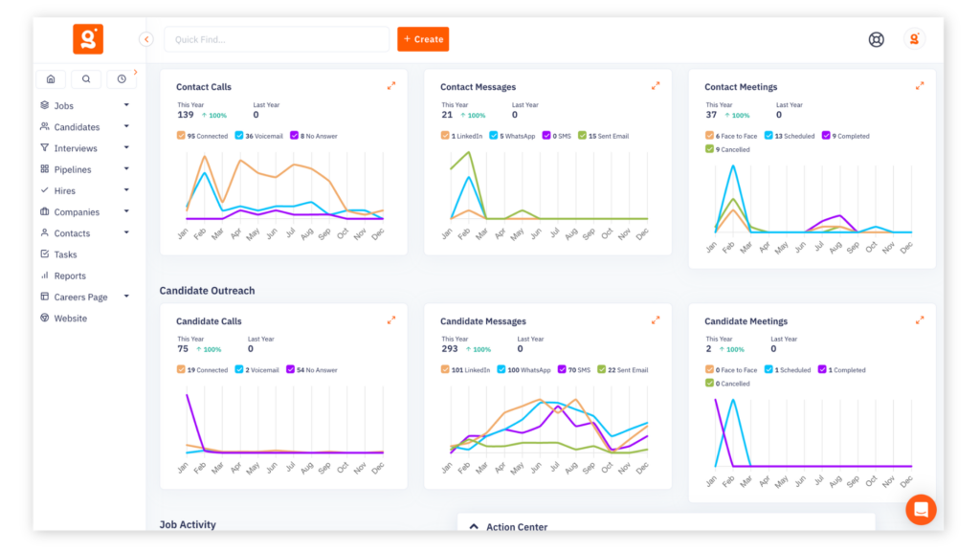Click the orange Create button
The width and height of the screenshot is (980, 551).
[x=423, y=39]
